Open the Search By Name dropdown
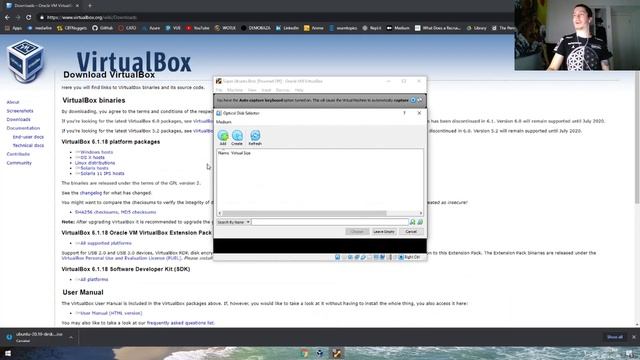640x360 pixels. click(233, 222)
